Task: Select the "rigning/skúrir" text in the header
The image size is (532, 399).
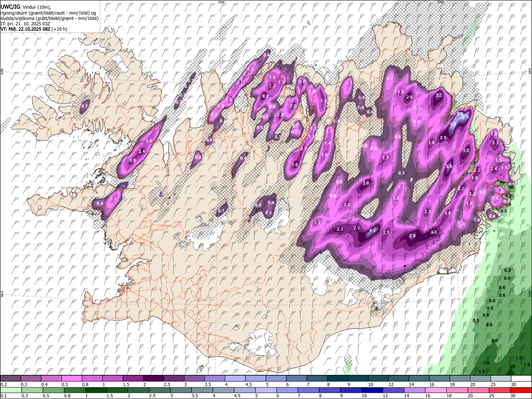Action: pyautogui.click(x=13, y=13)
